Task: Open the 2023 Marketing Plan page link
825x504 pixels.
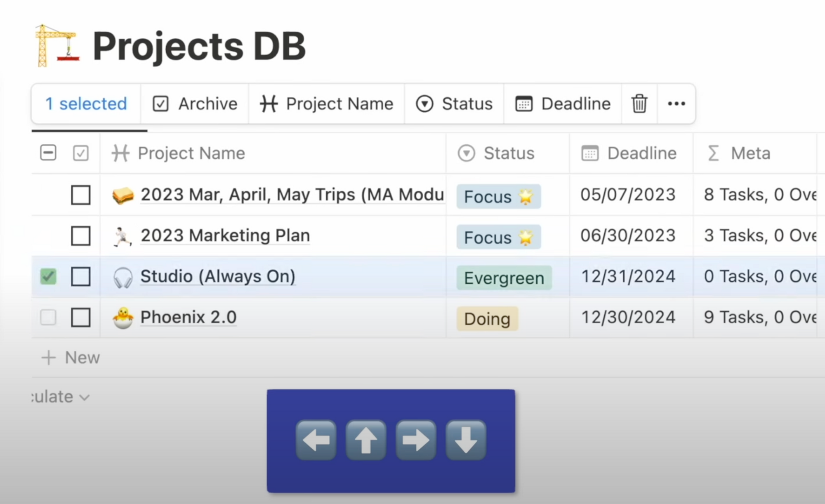Action: click(225, 236)
